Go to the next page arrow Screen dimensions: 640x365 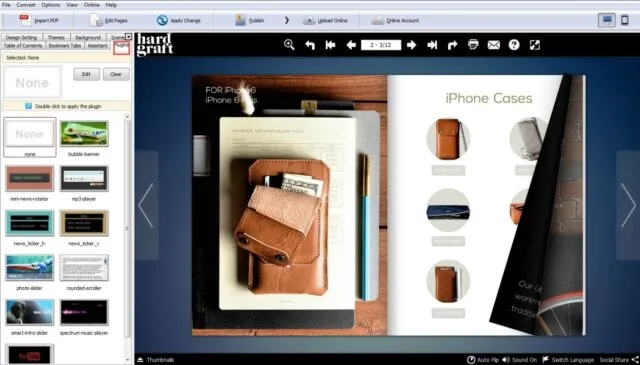(411, 45)
